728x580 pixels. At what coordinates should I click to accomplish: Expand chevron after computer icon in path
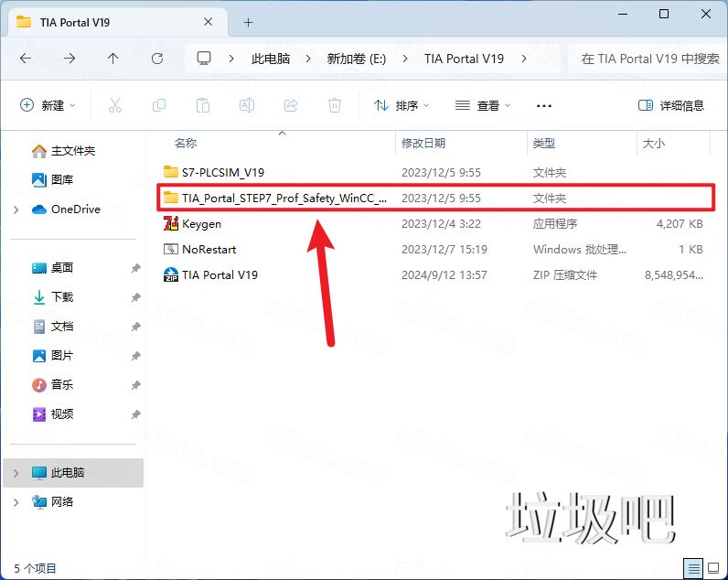231,59
